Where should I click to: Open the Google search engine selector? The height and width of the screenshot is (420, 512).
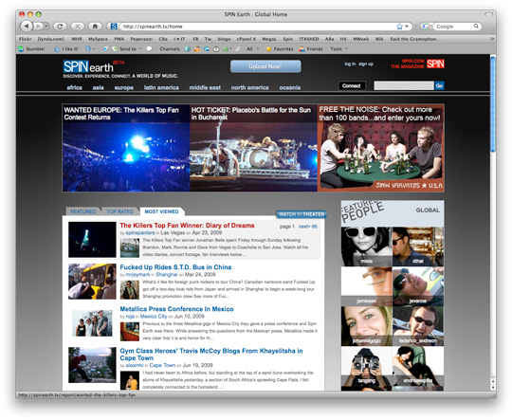pyautogui.click(x=427, y=27)
